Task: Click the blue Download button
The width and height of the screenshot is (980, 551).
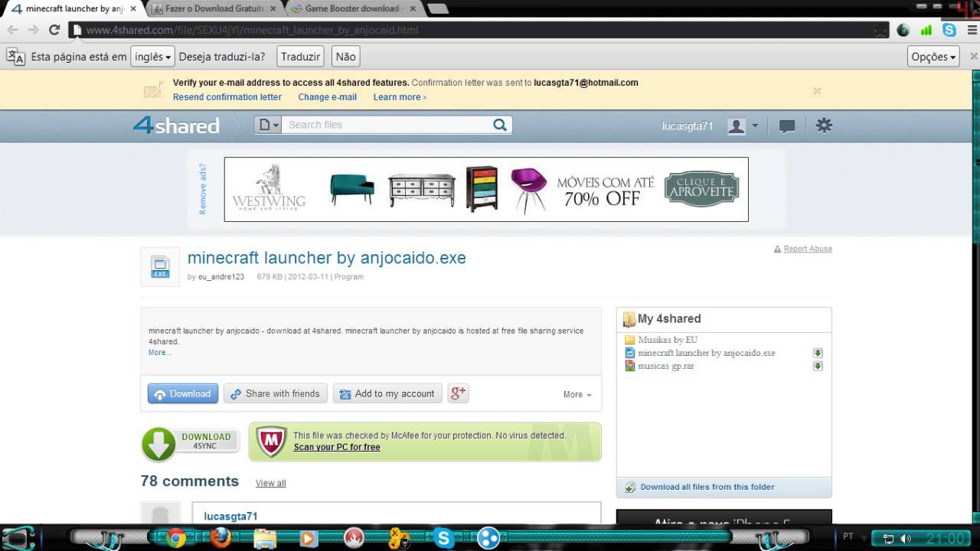Action: point(183,393)
